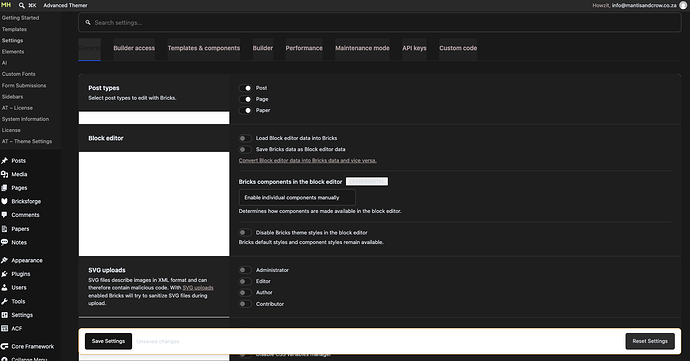Toggle the Post post type switch
This screenshot has width=690, height=361.
(x=245, y=88)
